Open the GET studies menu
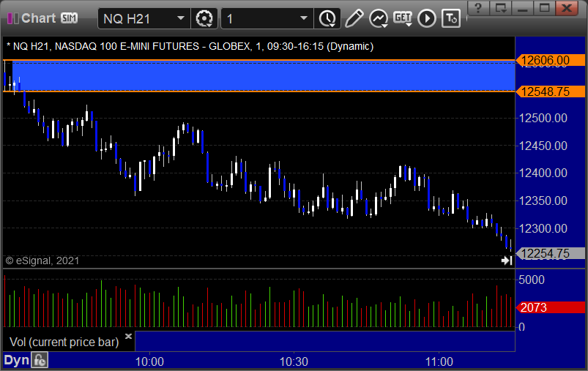Image resolution: width=588 pixels, height=371 pixels. click(403, 18)
